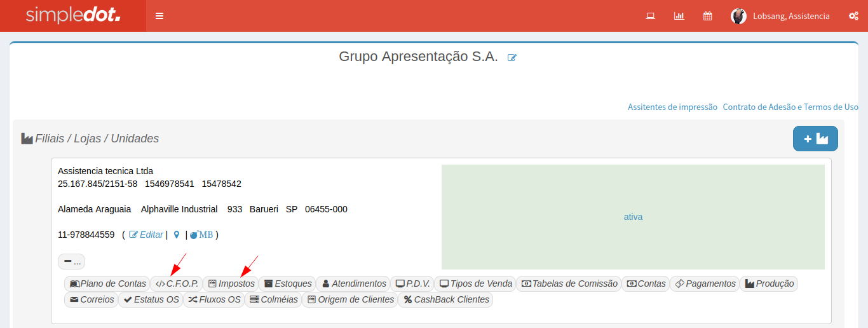868x328 pixels.
Task: Open Contrato de Adesão e Termos link
Action: pyautogui.click(x=790, y=107)
